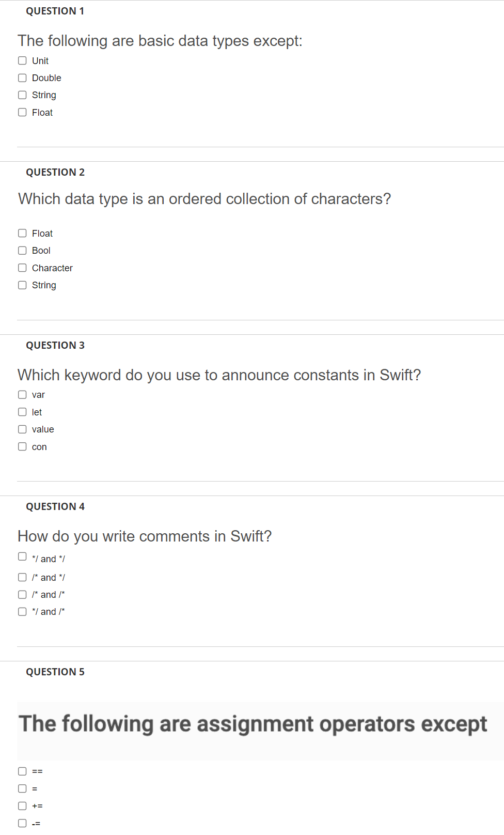Choose the '*/ and /*' comment checkbox
The height and width of the screenshot is (835, 504).
pyautogui.click(x=22, y=612)
